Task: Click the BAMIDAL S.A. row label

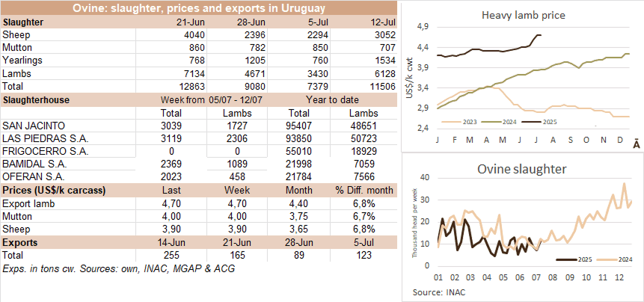Action: 34,164
